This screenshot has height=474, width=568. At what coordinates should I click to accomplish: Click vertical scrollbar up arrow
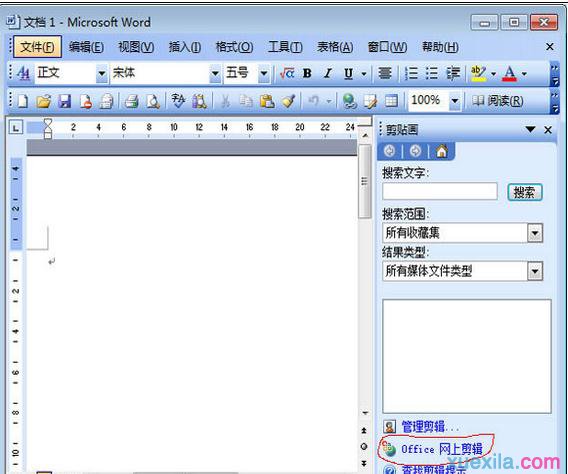pyautogui.click(x=365, y=136)
